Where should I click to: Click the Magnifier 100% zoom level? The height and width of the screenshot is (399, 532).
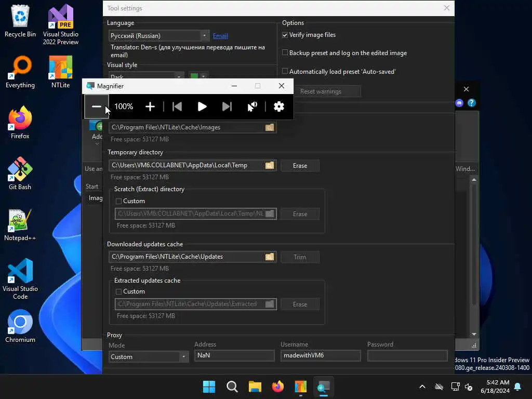(124, 107)
